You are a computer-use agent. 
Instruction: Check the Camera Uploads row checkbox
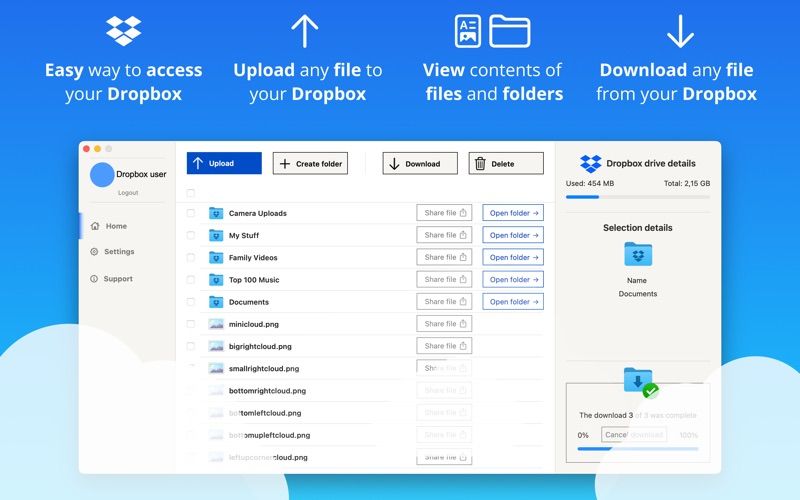point(191,213)
